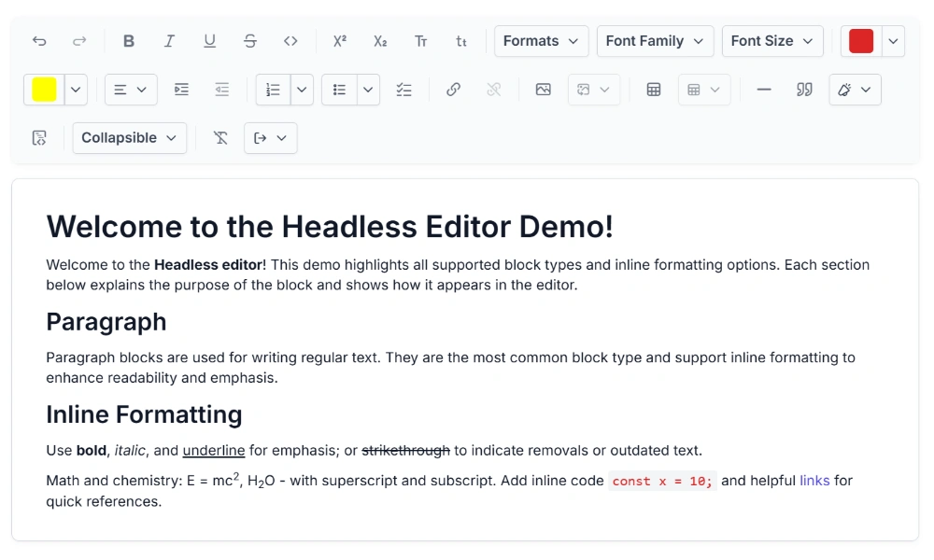
Task: Toggle inline code formatting
Action: (x=290, y=41)
